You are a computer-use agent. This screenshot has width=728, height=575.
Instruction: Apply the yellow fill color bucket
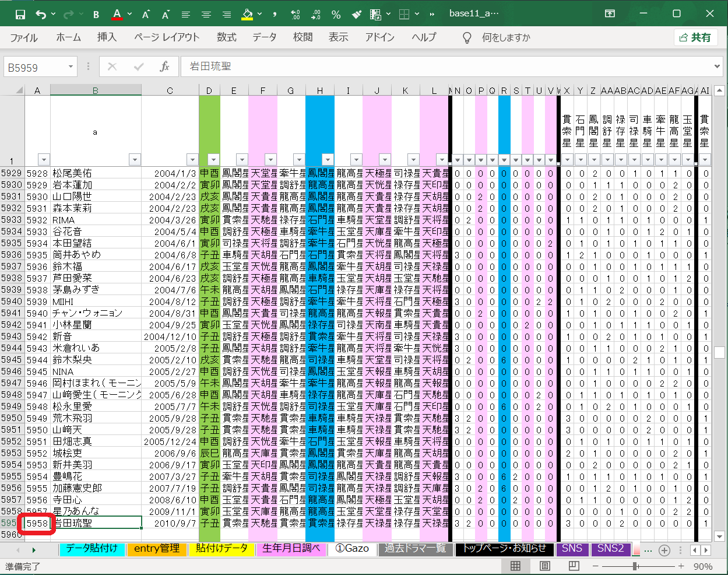[x=247, y=14]
